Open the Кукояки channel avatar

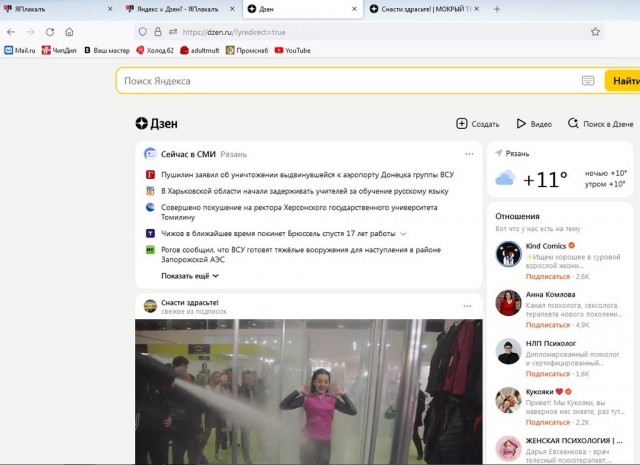click(508, 400)
